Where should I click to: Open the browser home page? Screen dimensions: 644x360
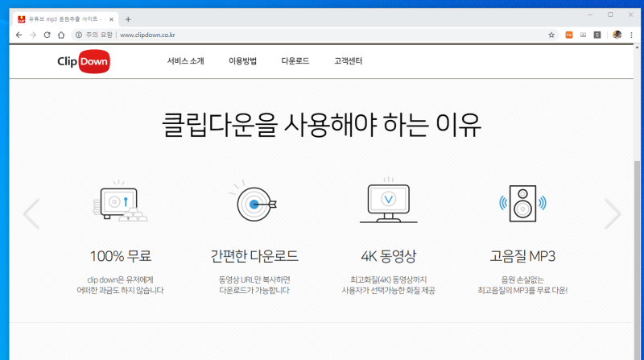pos(61,35)
